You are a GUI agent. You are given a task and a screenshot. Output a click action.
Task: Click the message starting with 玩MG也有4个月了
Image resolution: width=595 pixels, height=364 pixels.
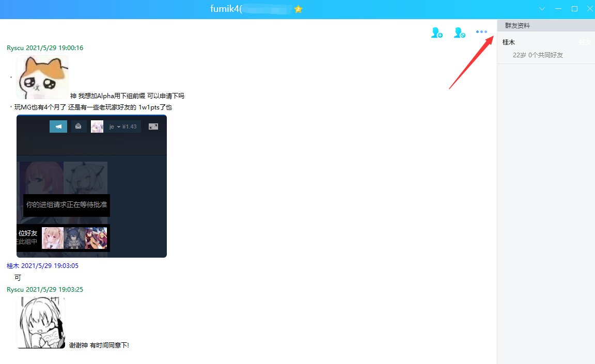pyautogui.click(x=93, y=107)
